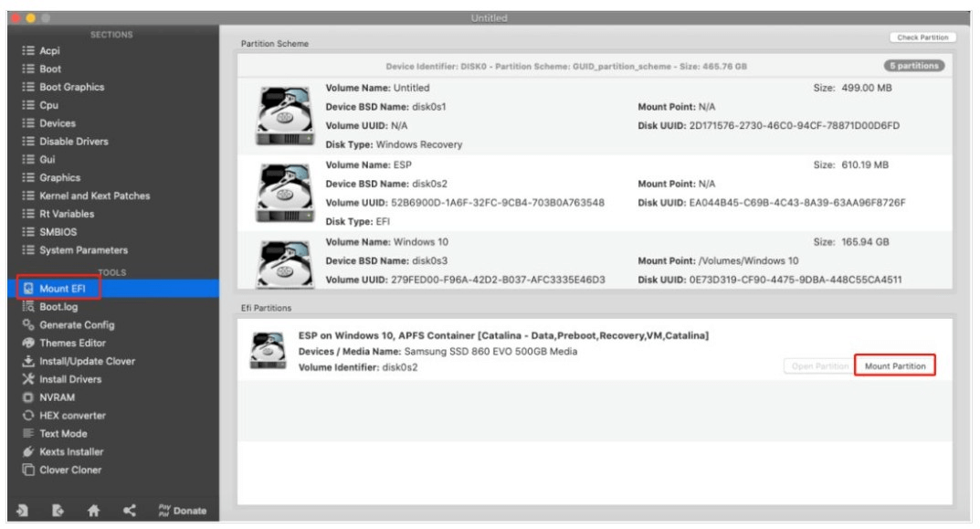Viewport: 980px width, 529px height.
Task: Switch to the Boot Graphics section
Action: coord(71,87)
